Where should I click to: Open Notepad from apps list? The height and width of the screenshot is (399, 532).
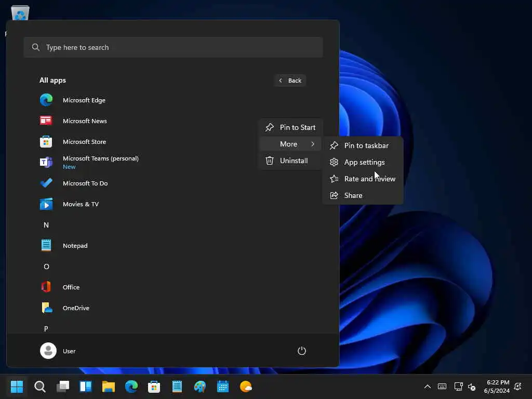pos(172,245)
